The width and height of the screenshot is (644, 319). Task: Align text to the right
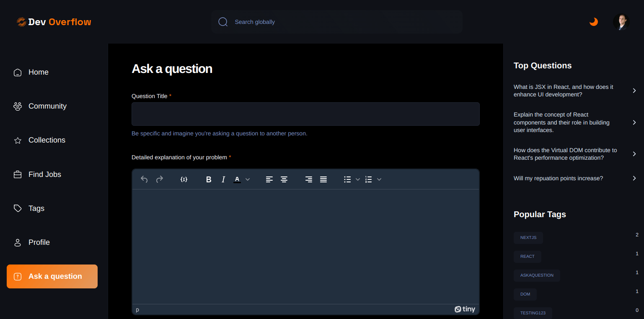[x=309, y=179]
